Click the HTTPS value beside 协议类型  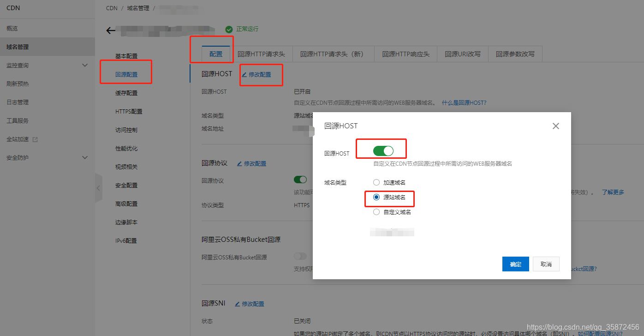pyautogui.click(x=302, y=205)
